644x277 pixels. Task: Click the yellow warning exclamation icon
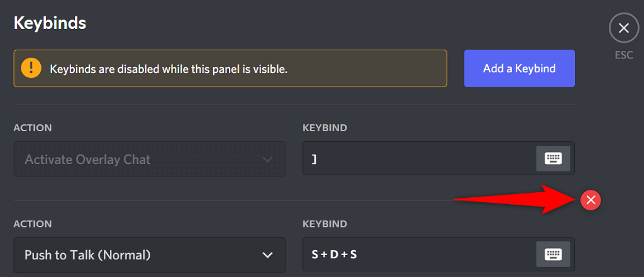point(31,68)
